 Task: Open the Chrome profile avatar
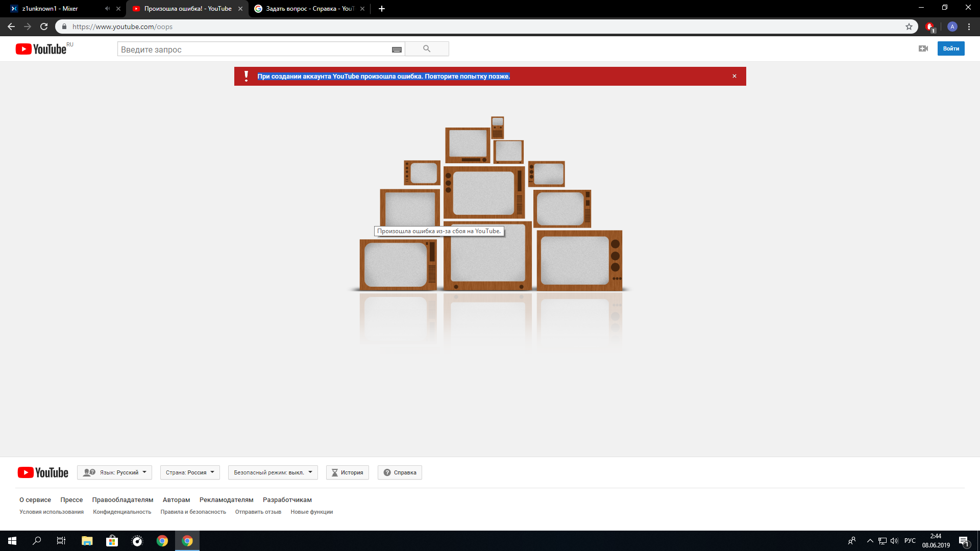coord(952,27)
